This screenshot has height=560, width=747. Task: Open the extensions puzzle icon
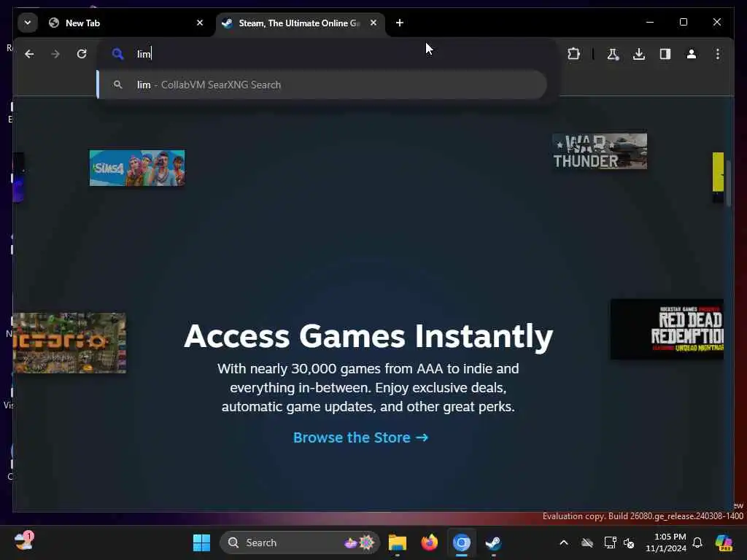pyautogui.click(x=573, y=54)
